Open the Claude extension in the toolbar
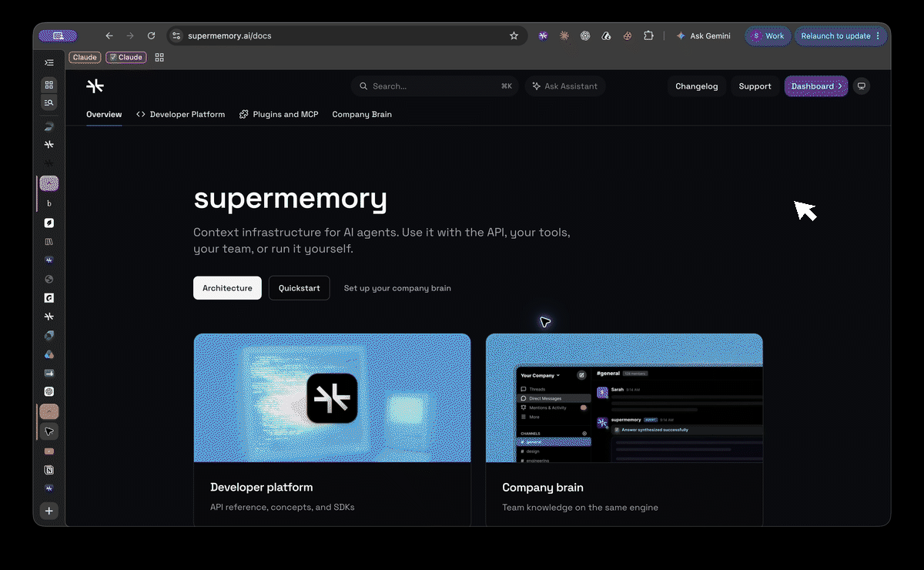Viewport: 924px width, 570px height. click(x=564, y=35)
